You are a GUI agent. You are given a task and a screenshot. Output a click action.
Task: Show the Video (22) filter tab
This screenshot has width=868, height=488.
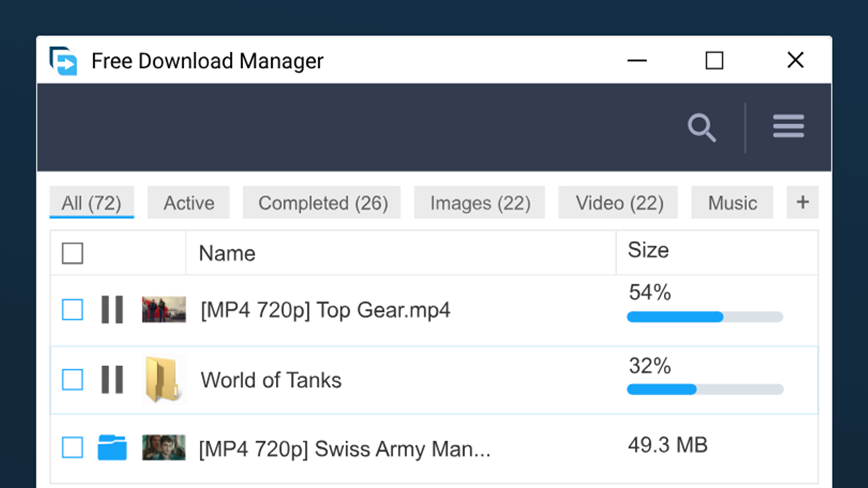618,202
